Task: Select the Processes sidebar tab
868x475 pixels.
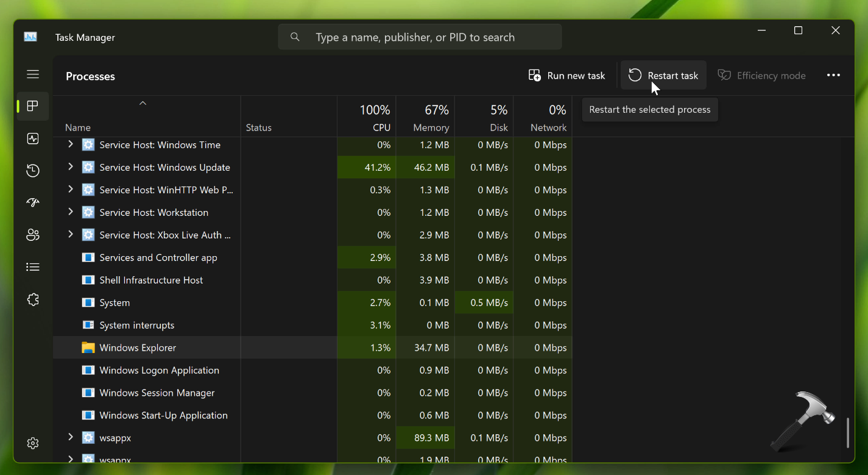Action: pyautogui.click(x=33, y=106)
